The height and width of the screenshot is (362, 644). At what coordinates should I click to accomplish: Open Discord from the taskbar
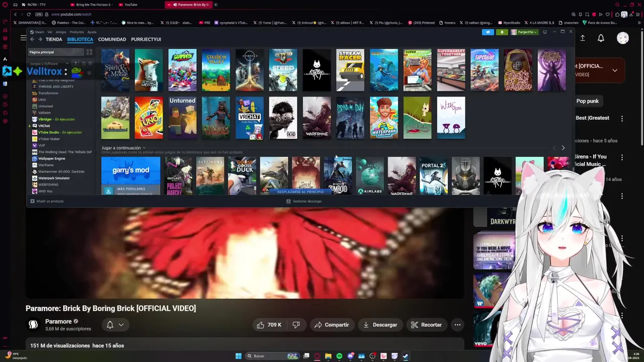click(x=350, y=356)
